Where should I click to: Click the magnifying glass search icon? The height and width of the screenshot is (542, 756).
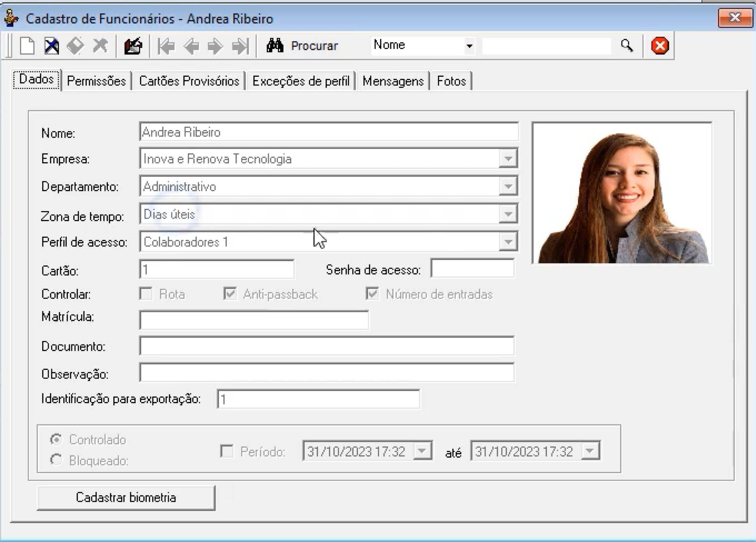click(x=627, y=46)
